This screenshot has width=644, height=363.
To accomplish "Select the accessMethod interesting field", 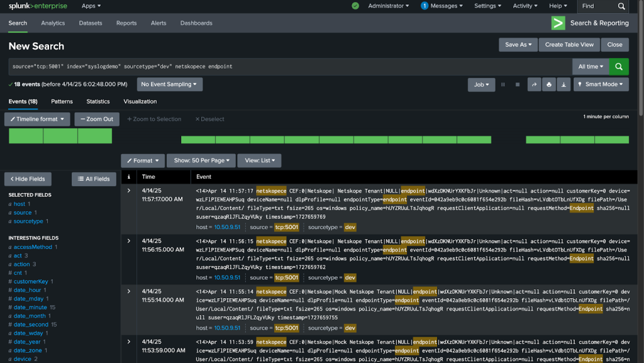I will tap(33, 247).
